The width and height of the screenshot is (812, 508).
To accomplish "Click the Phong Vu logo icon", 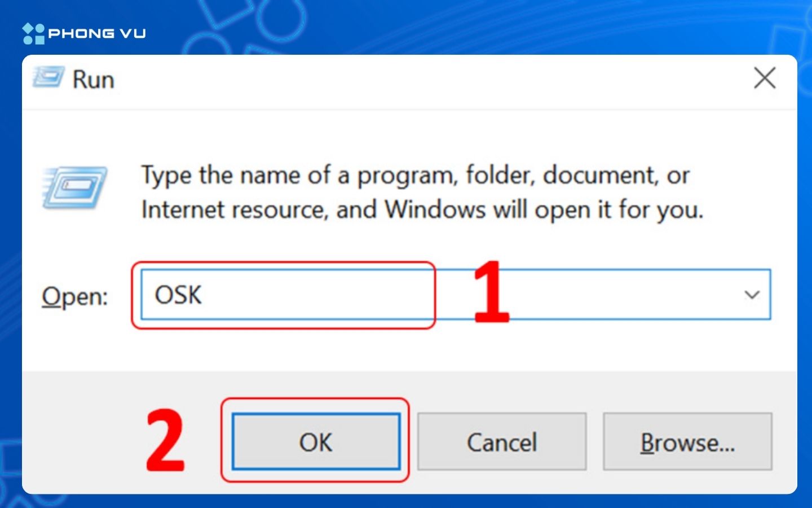I will 33,34.
